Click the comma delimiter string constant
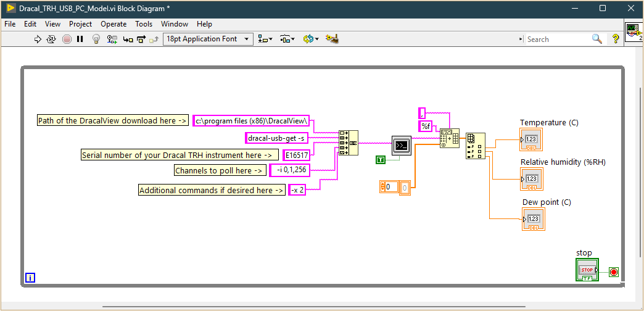This screenshot has width=644, height=311. (x=422, y=113)
